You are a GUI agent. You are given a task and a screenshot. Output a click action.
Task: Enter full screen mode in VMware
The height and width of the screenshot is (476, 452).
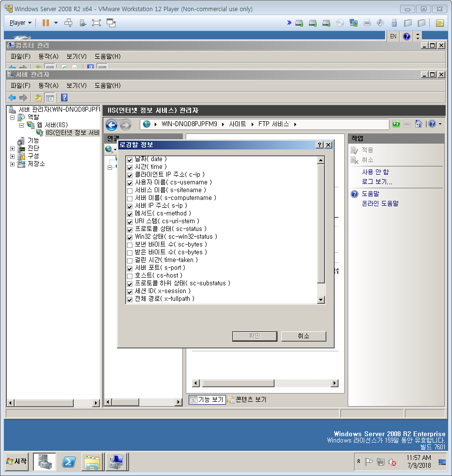click(96, 23)
